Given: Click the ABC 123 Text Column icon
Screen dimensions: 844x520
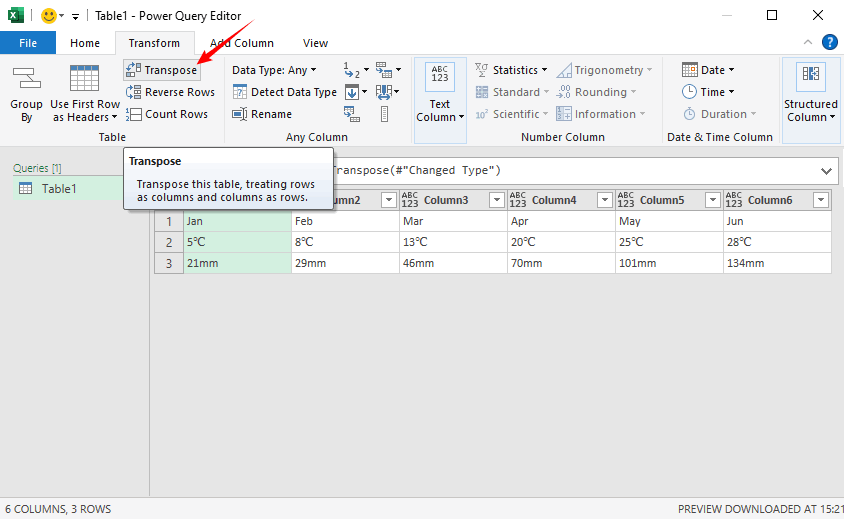Looking at the screenshot, I should click(x=440, y=77).
